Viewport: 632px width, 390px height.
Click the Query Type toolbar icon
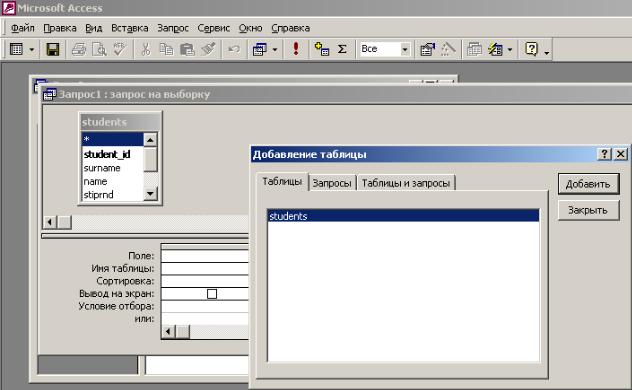point(259,49)
